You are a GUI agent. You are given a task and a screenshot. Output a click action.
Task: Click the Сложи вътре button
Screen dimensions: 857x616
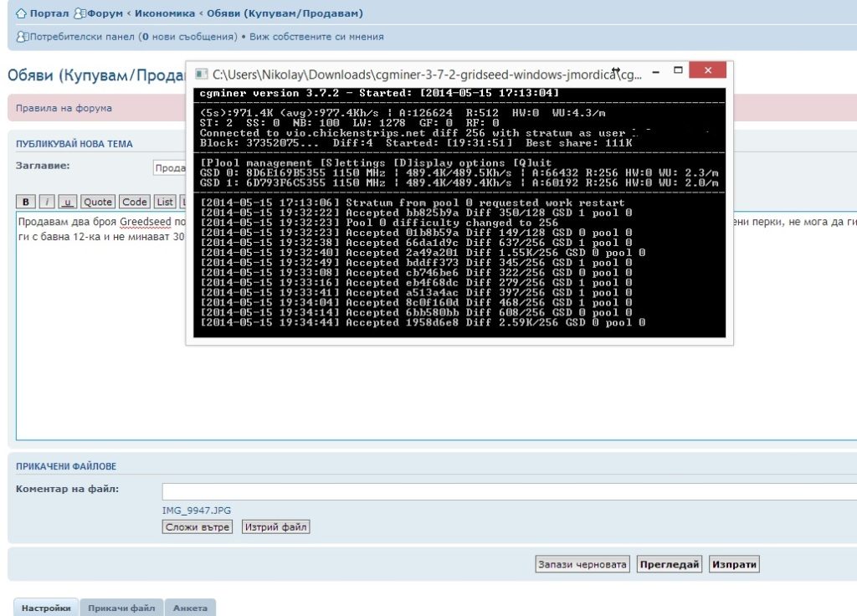198,526
